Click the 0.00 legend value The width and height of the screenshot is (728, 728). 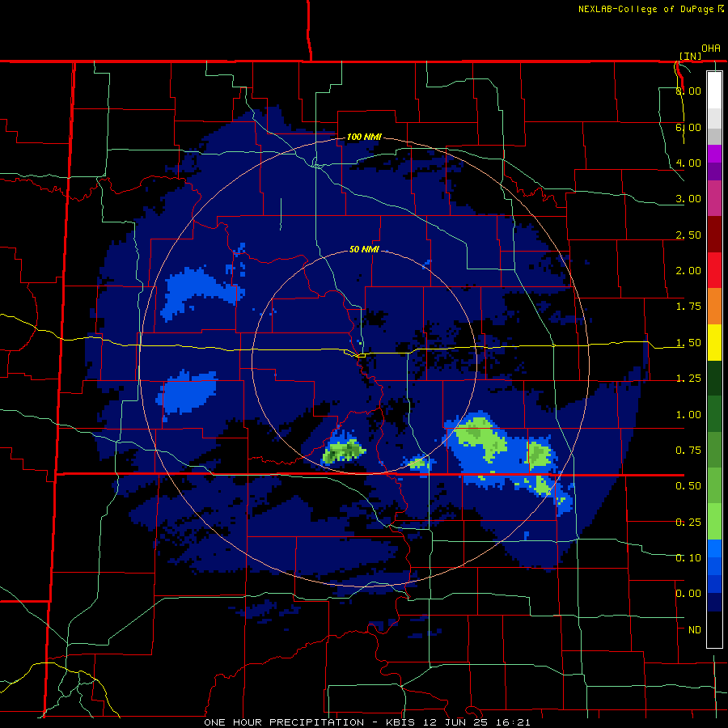688,594
